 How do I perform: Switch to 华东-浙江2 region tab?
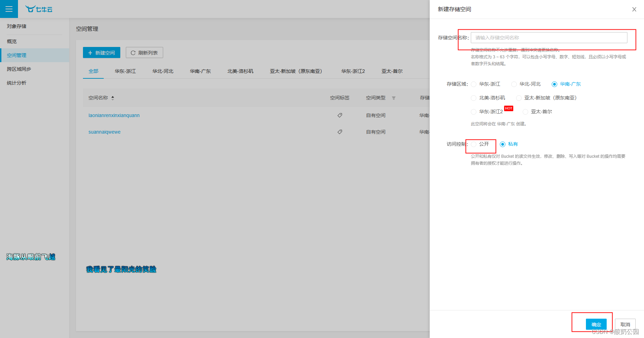(x=353, y=71)
